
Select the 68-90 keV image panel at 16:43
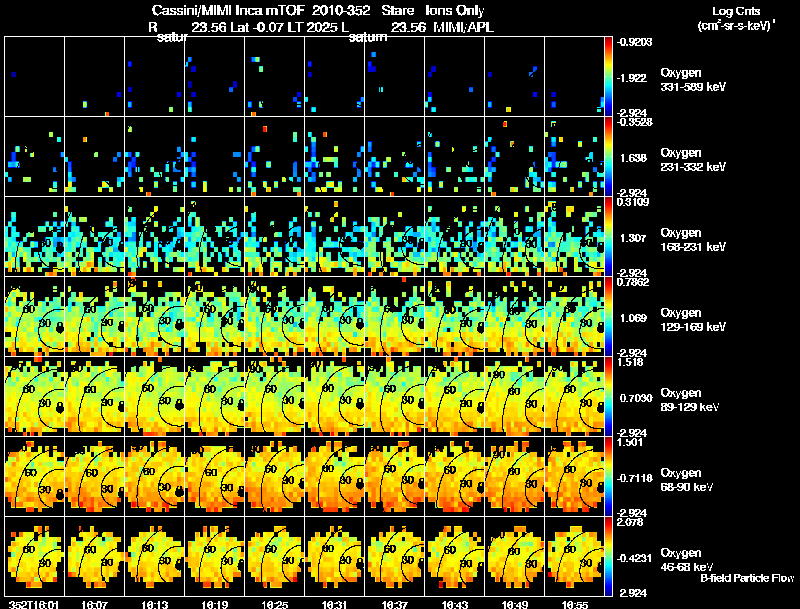(x=455, y=476)
